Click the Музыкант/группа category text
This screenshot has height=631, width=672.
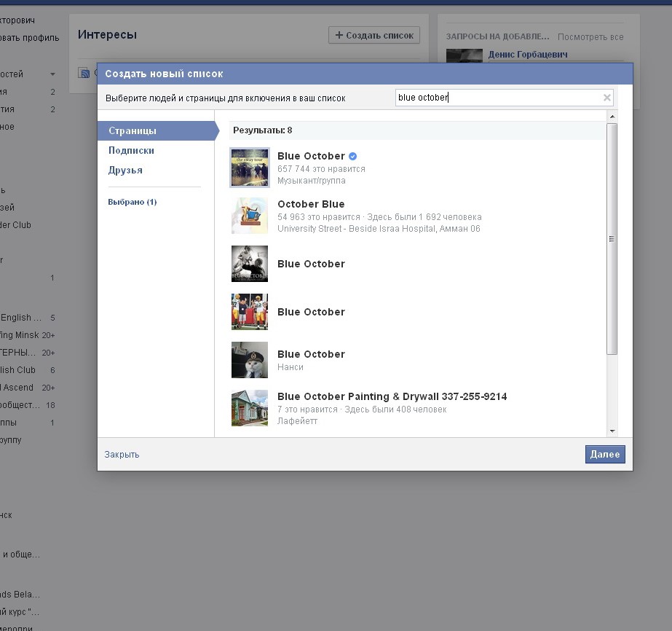[312, 181]
